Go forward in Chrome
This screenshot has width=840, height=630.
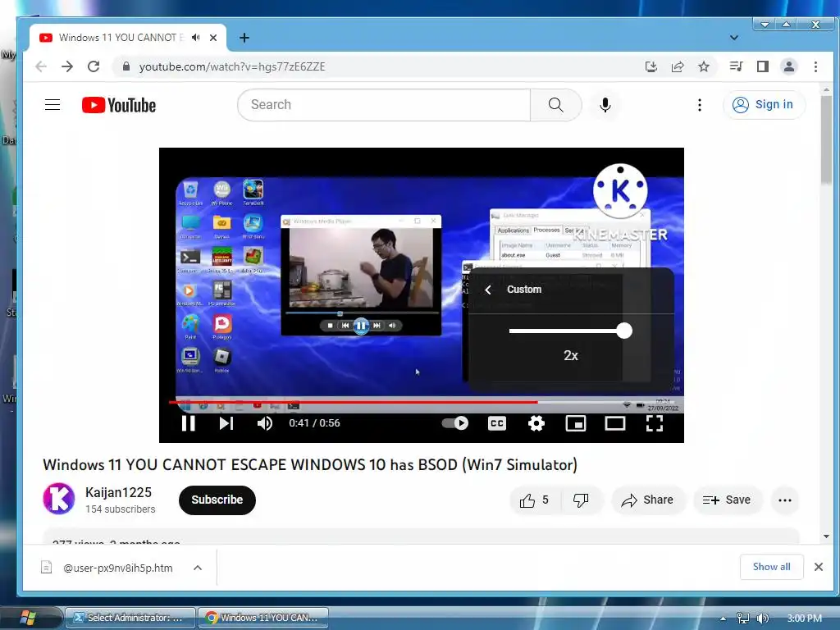(67, 66)
